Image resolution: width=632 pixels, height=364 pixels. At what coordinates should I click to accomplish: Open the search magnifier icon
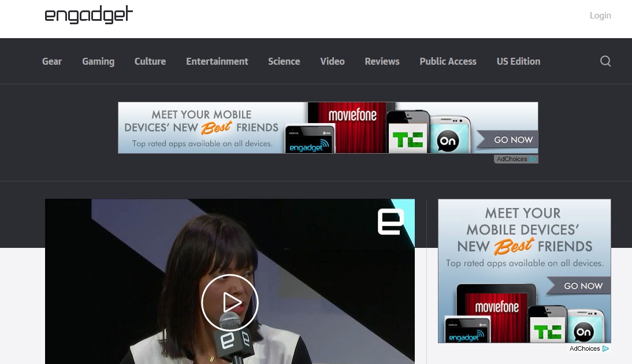(x=605, y=61)
